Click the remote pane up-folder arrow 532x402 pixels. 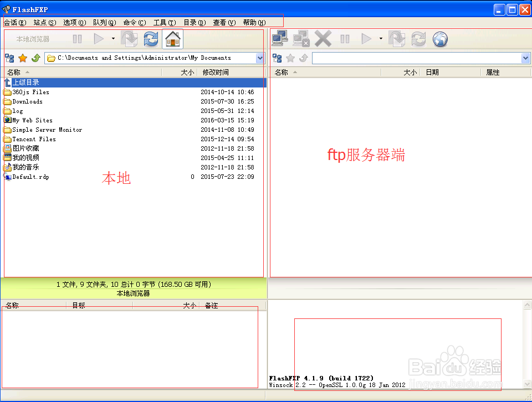click(304, 58)
